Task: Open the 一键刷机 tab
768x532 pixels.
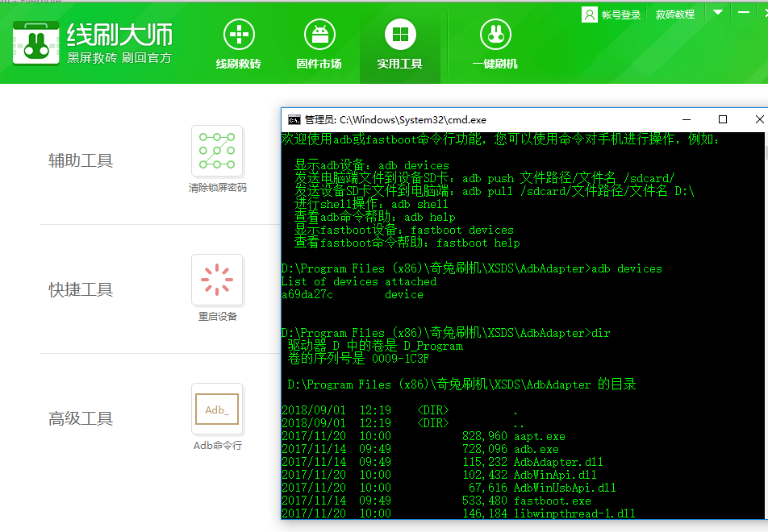Action: pos(495,44)
